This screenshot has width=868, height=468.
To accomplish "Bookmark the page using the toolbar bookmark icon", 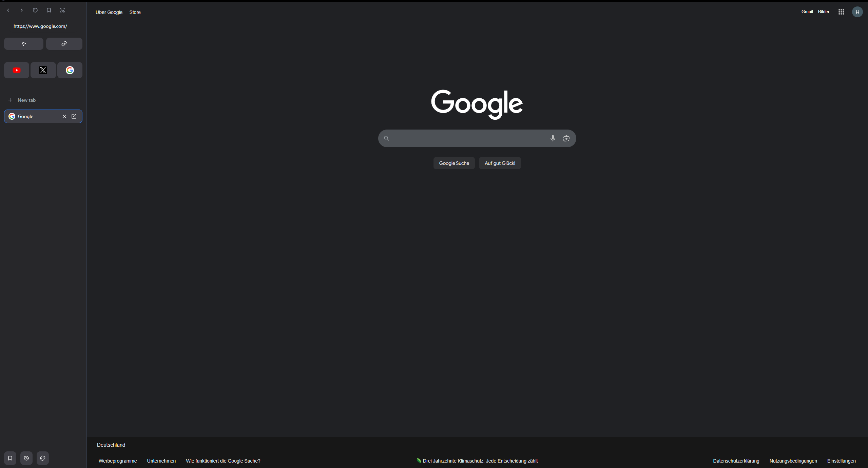I will coord(49,10).
